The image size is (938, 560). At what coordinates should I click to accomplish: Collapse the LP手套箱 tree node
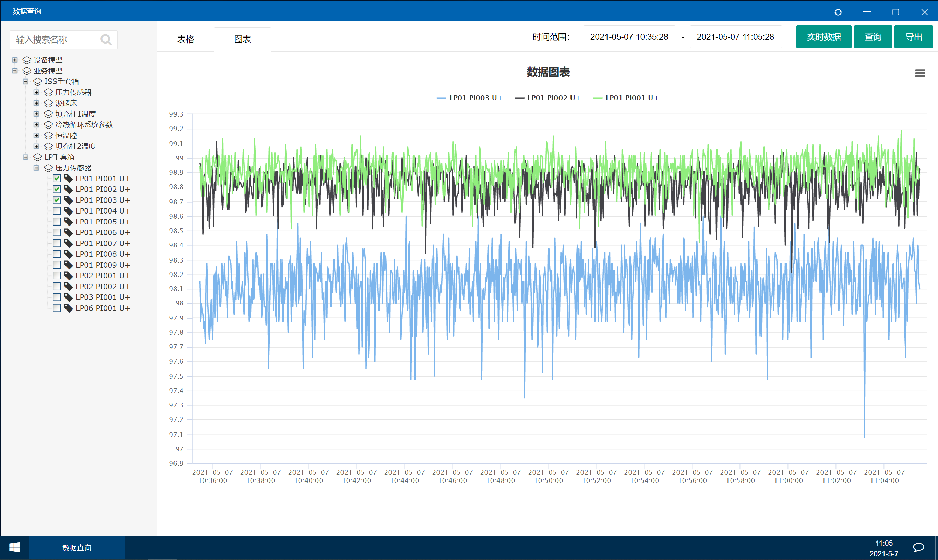click(x=26, y=157)
